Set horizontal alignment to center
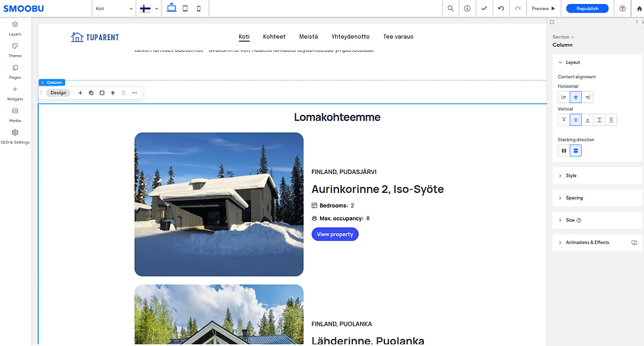The height and width of the screenshot is (346, 644). pyautogui.click(x=576, y=97)
